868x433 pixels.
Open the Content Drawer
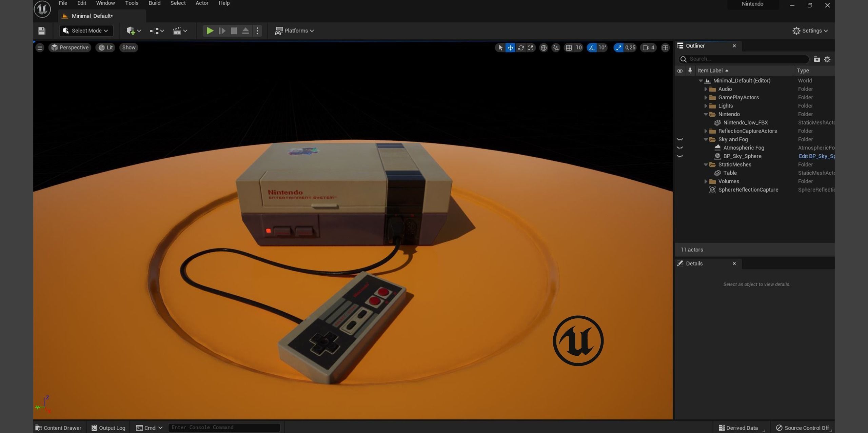[58, 428]
